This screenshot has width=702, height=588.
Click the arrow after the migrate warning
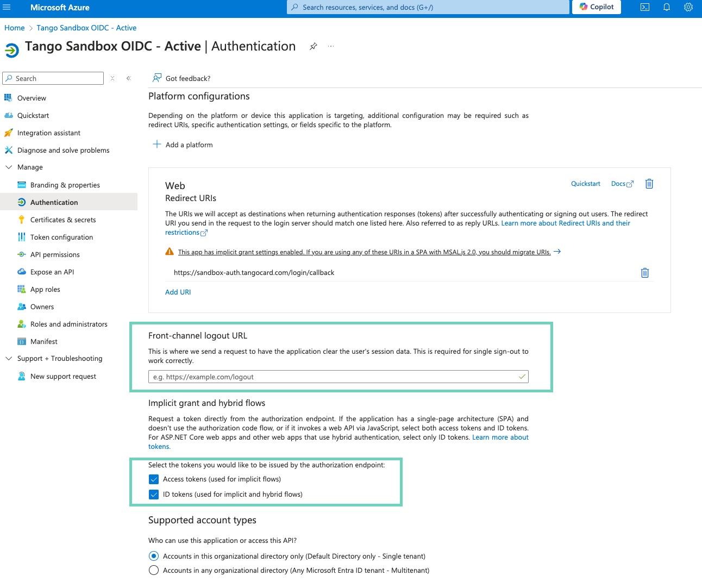click(557, 252)
